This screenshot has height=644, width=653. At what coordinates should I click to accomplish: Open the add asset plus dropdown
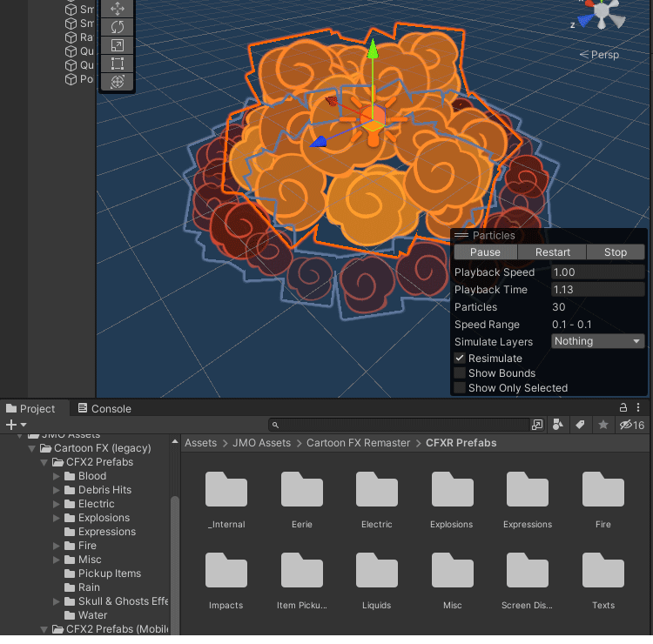coord(15,425)
